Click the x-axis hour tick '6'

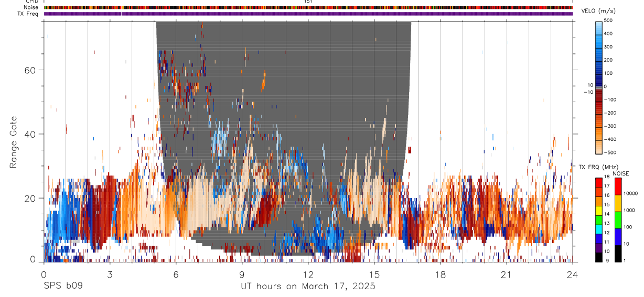coord(176,274)
